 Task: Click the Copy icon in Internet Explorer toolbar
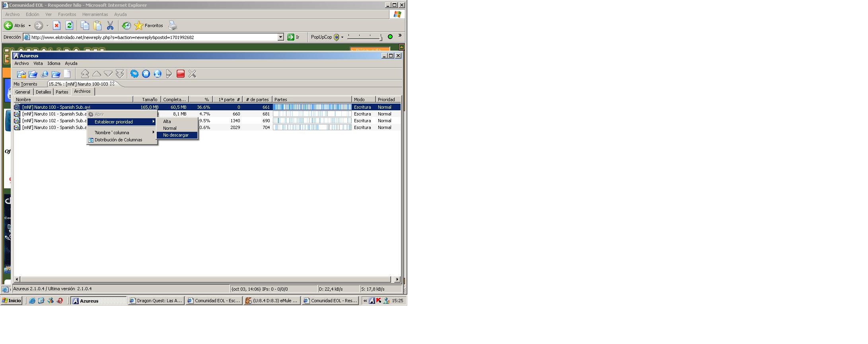pos(85,25)
